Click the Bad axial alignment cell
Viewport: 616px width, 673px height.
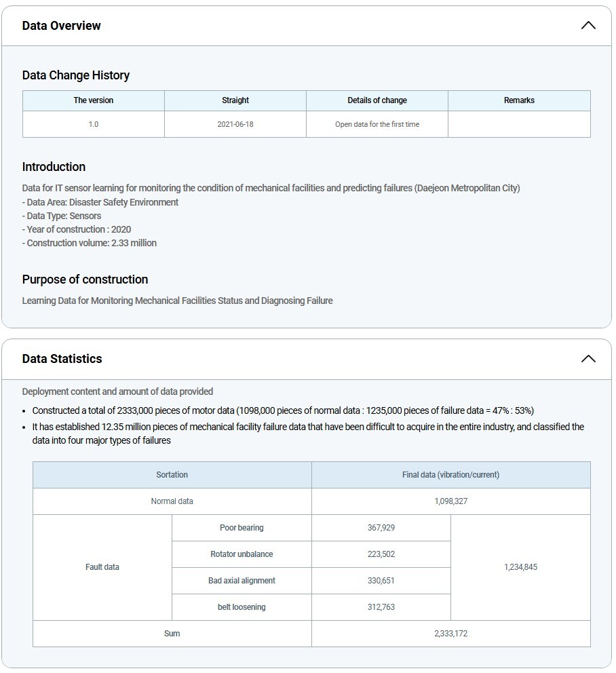pyautogui.click(x=242, y=581)
